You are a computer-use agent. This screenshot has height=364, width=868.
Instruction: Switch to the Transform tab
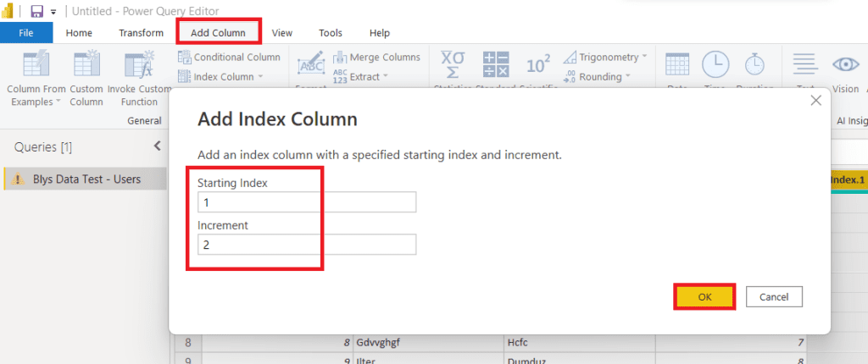(142, 33)
